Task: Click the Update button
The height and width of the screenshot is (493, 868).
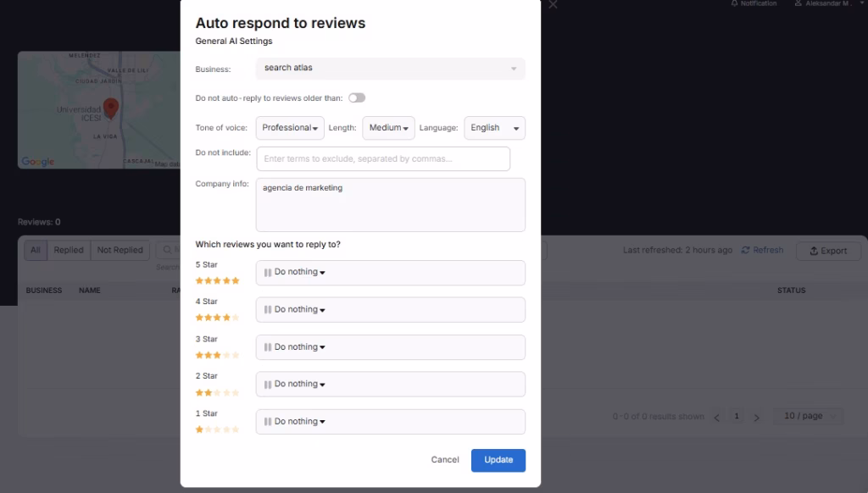Action: point(498,460)
